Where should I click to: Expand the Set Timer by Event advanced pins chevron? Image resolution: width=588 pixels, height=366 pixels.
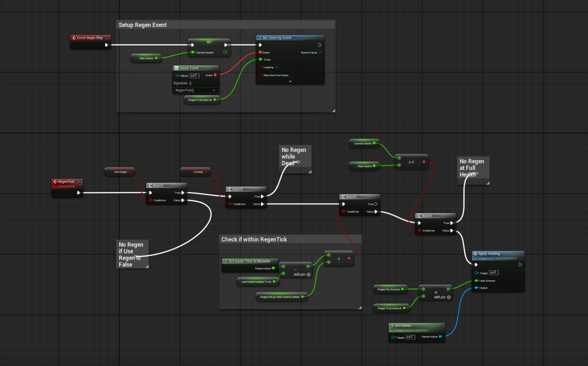click(290, 81)
